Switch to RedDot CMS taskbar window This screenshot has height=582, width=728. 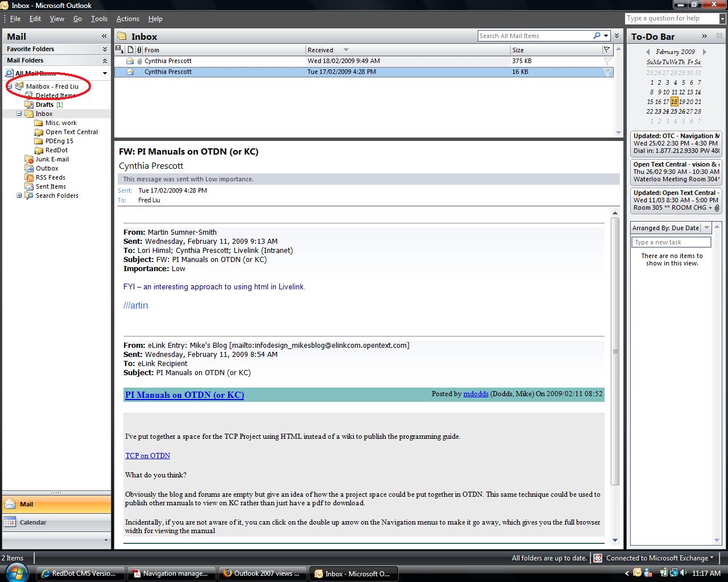[x=80, y=573]
